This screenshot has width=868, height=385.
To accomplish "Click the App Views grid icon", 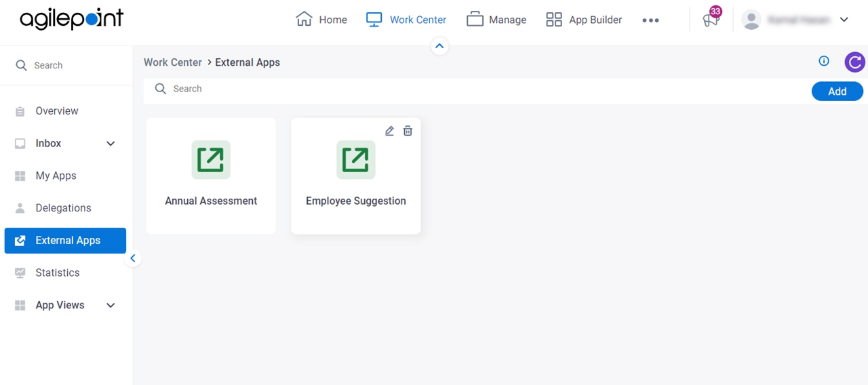I will (x=20, y=306).
